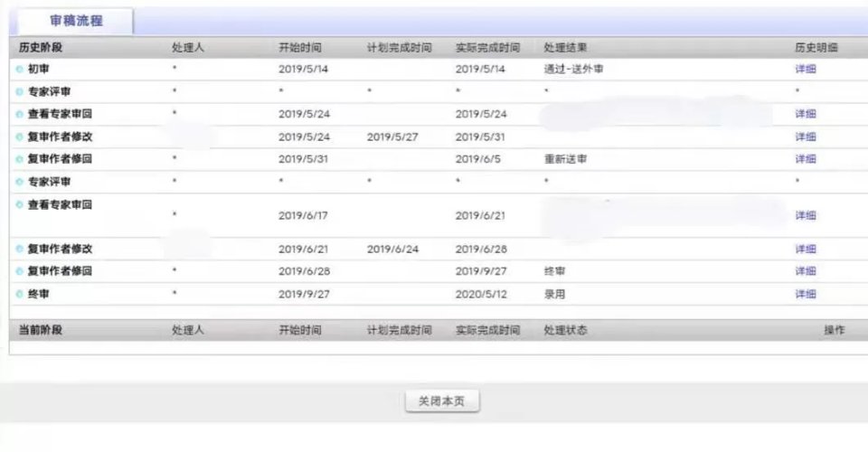Click the 历史阶段 column header
The width and height of the screenshot is (868, 452).
41,47
